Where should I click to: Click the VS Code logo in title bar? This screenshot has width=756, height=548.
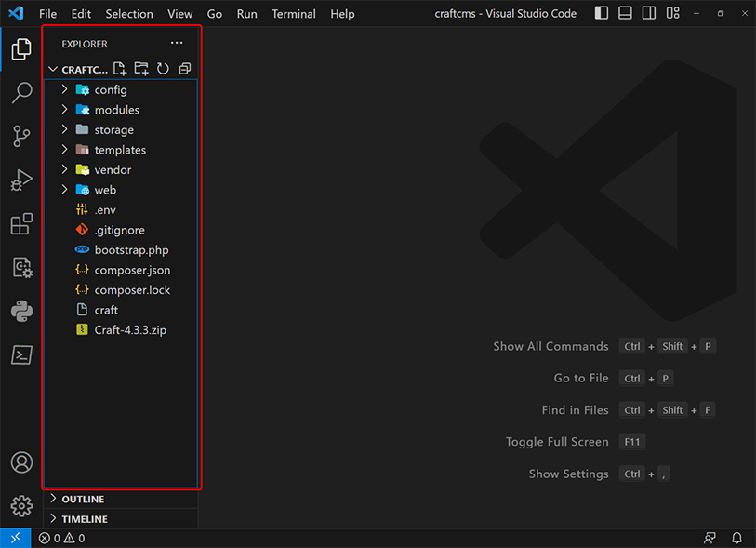click(x=16, y=13)
